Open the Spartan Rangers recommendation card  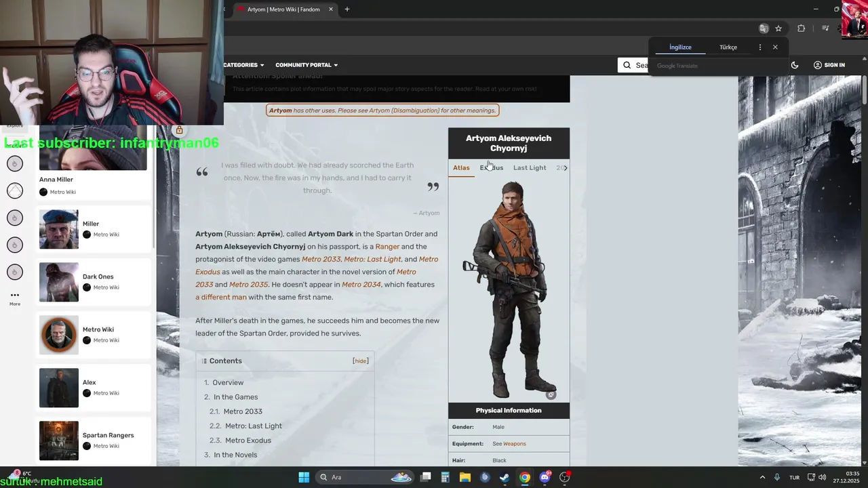click(x=94, y=441)
